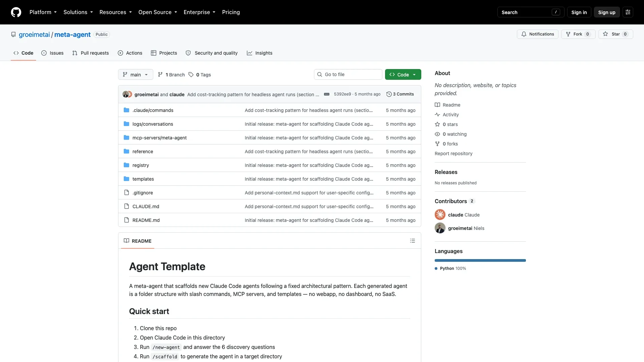Click the .claude/commands folder icon
Screen dimensions: 644x362
pos(126,110)
